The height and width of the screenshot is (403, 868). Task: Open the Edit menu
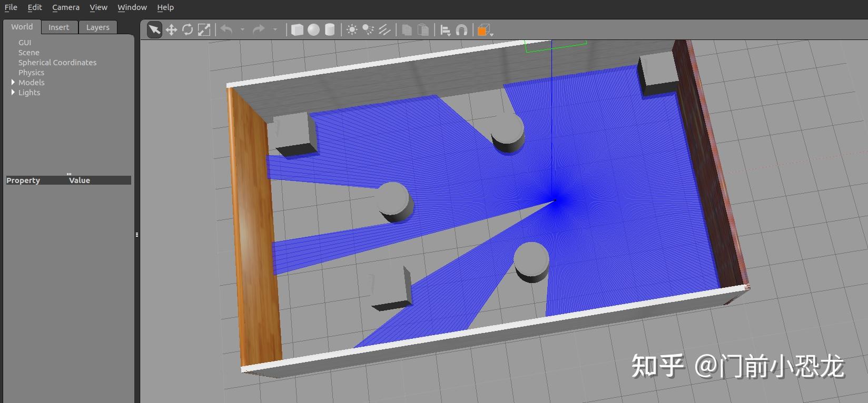(35, 7)
